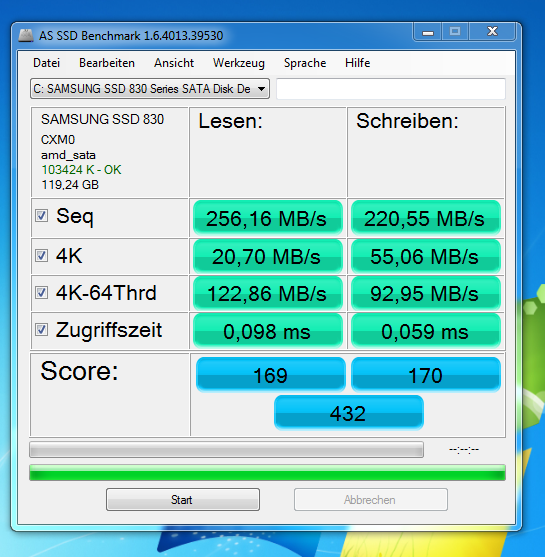Click the 4K-64Thrd read result 122,86 MB/s

click(x=268, y=294)
